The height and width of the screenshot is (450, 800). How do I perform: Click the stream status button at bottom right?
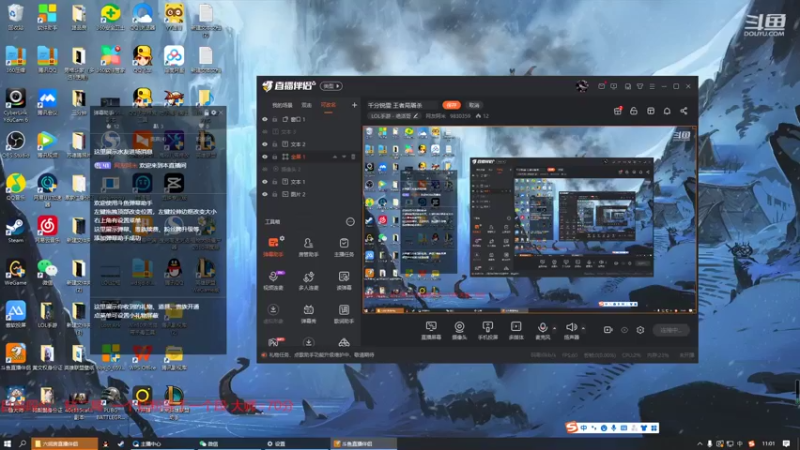point(671,330)
